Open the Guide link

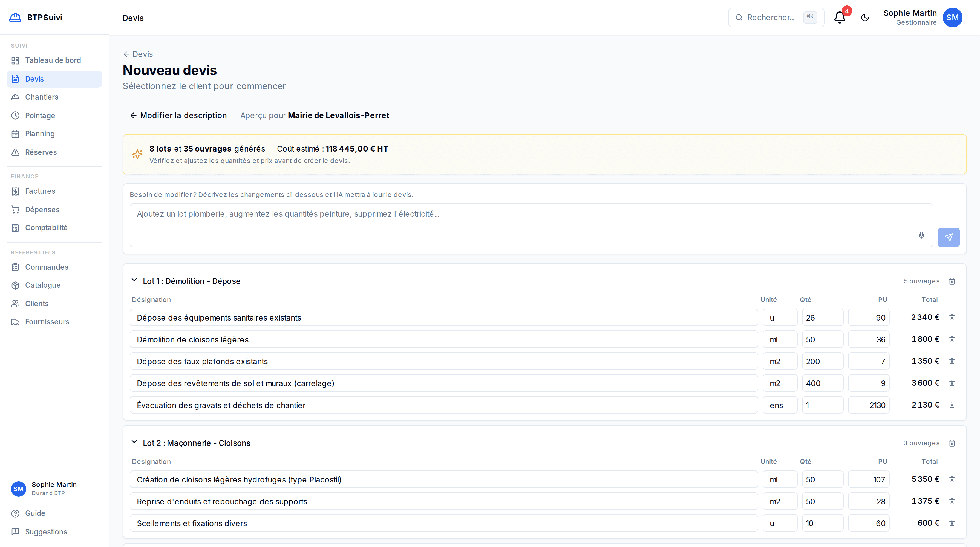(54, 513)
